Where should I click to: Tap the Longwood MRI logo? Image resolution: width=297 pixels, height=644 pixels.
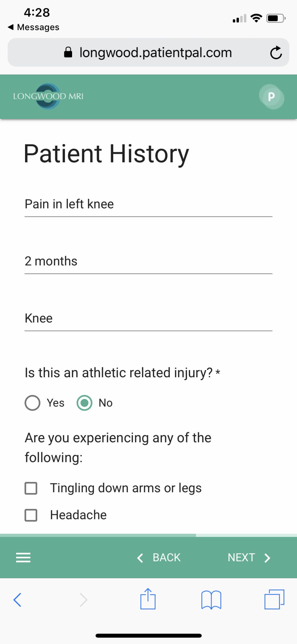coord(48,96)
